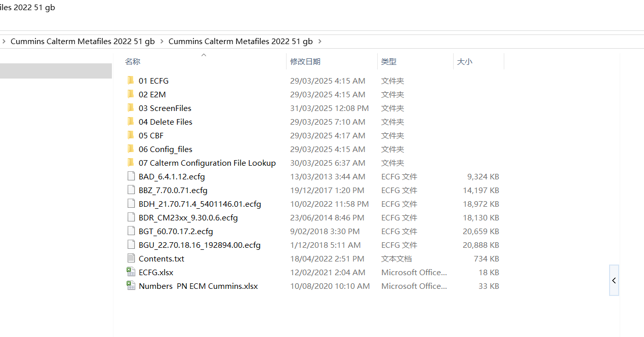This screenshot has height=337, width=644.
Task: Collapse the preview pane using the left chevron
Action: click(614, 280)
